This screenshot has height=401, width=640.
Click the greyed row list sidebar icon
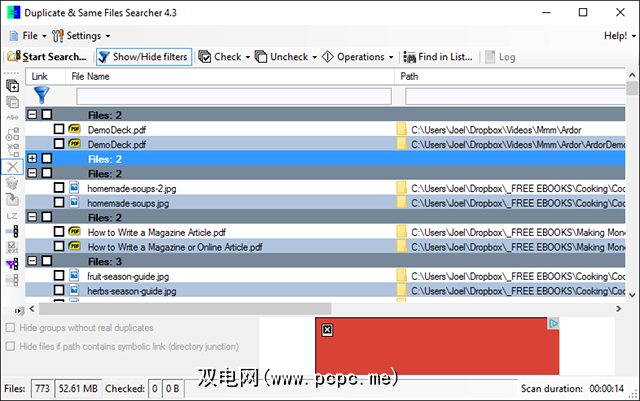(x=12, y=280)
